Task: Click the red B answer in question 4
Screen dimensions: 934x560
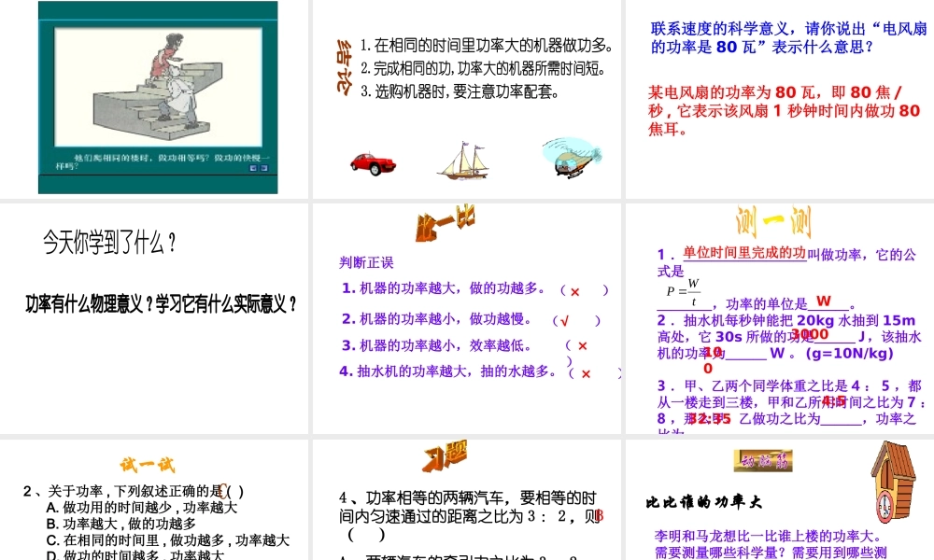Action: point(599,515)
